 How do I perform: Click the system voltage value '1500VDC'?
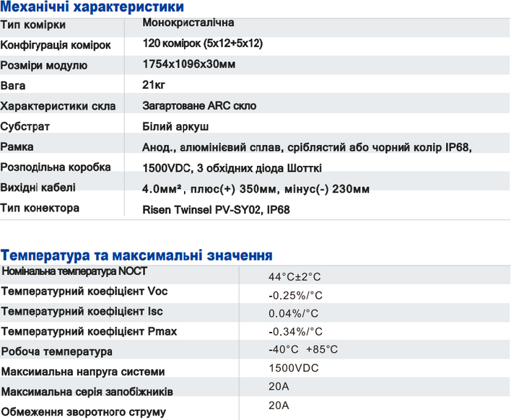[294, 368]
